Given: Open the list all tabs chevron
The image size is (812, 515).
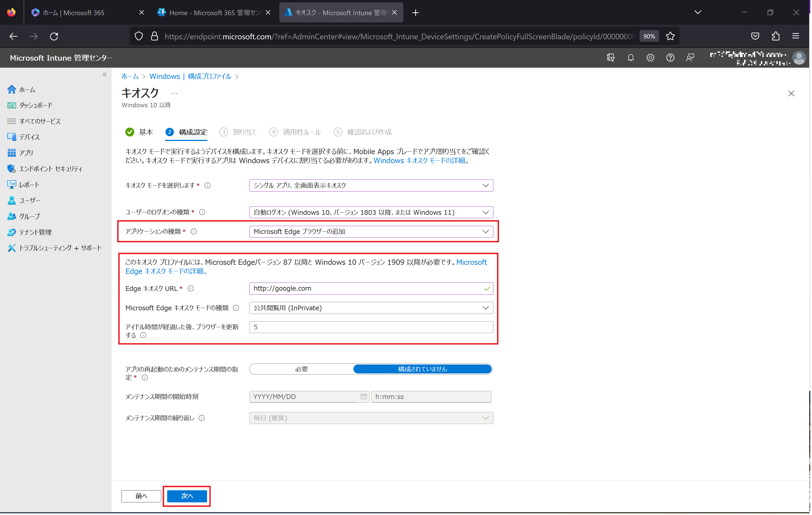Looking at the screenshot, I should tap(699, 12).
